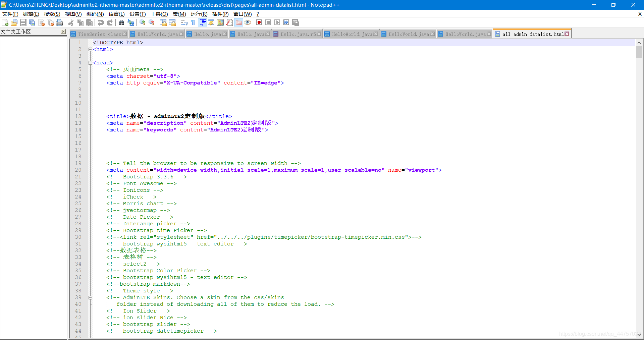Viewport: 644px width, 340px height.
Task: Toggle word wrap in the toolbar
Action: coord(184,22)
